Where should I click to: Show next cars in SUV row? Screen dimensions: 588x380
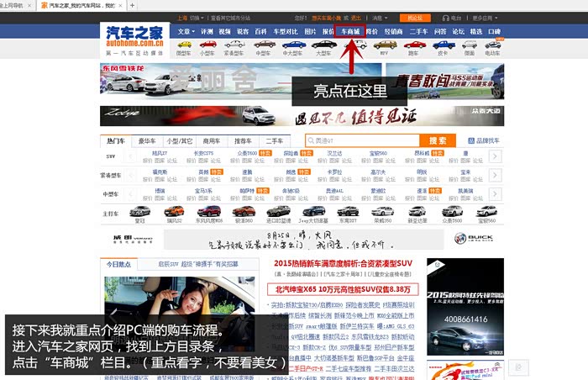(495, 156)
